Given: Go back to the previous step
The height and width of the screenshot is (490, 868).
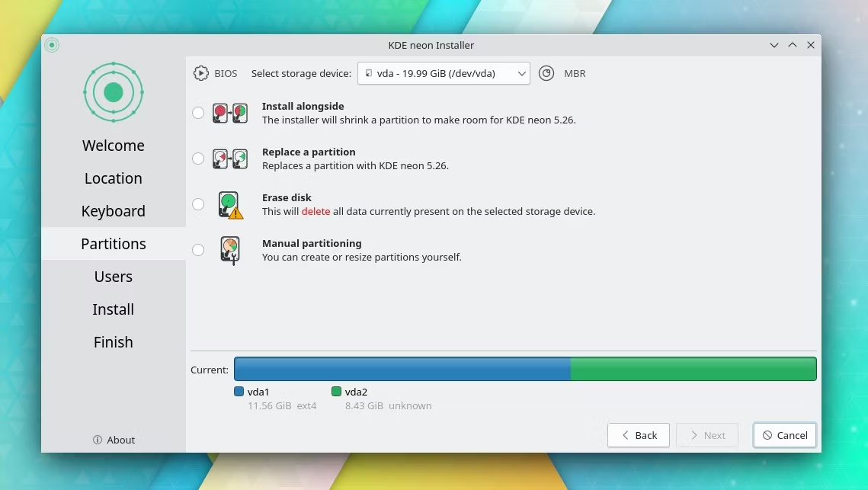Looking at the screenshot, I should (639, 435).
